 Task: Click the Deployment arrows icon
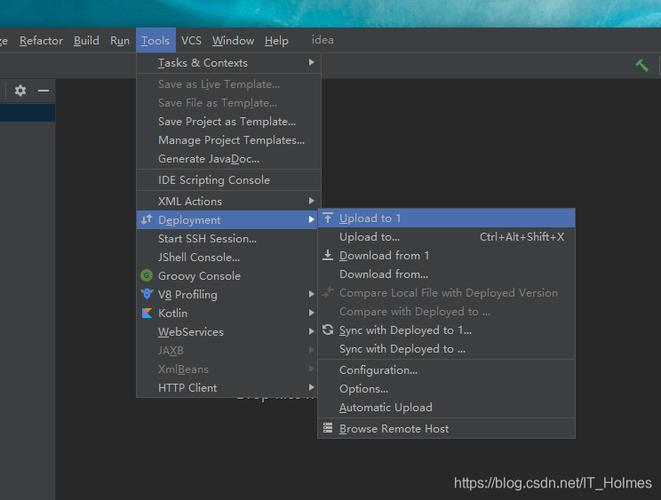(146, 220)
